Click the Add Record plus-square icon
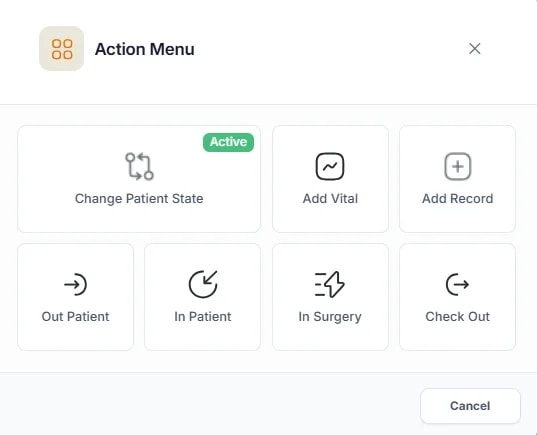This screenshot has height=435, width=537. click(x=458, y=166)
